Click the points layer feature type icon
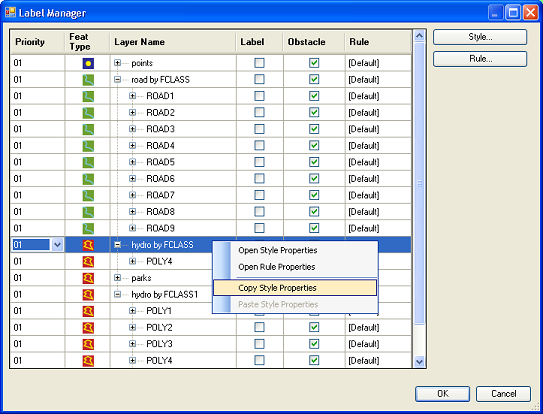543x414 pixels. (88, 63)
